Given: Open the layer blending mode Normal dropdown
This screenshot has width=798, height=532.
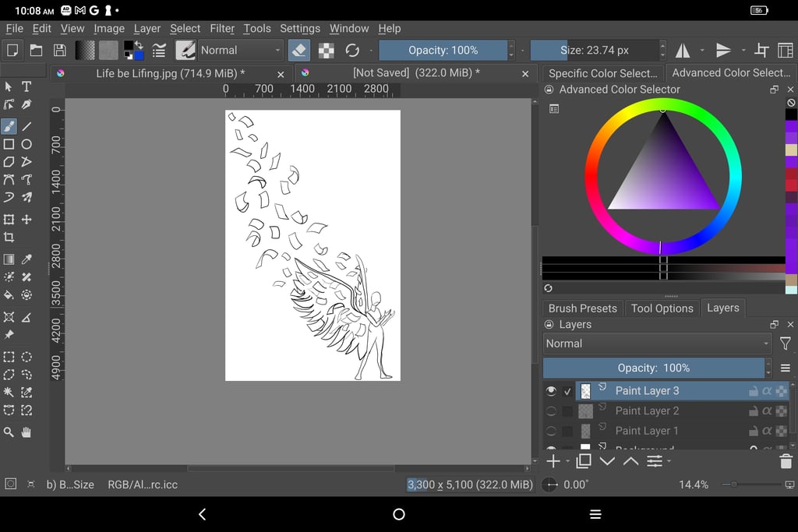Looking at the screenshot, I should coord(656,344).
